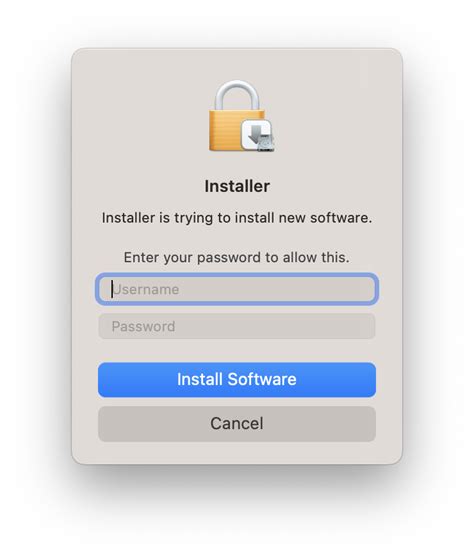
Task: Click the orange body of the lock
Action: 226,130
